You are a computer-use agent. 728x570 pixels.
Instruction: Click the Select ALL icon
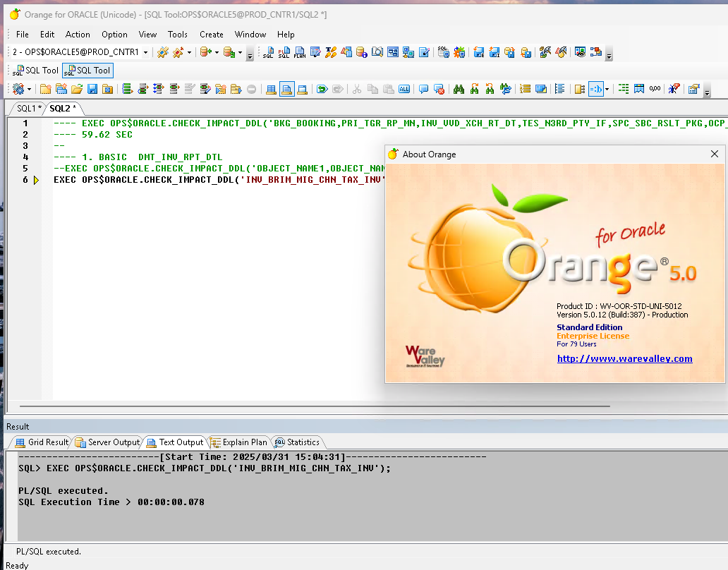click(404, 89)
